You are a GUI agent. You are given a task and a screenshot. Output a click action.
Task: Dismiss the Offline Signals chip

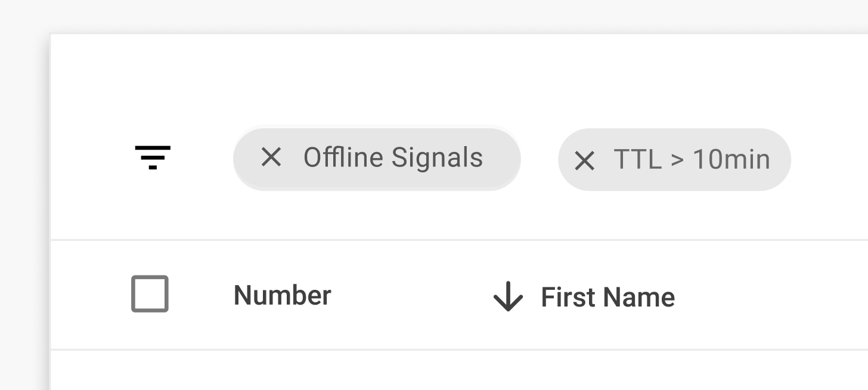click(x=271, y=157)
